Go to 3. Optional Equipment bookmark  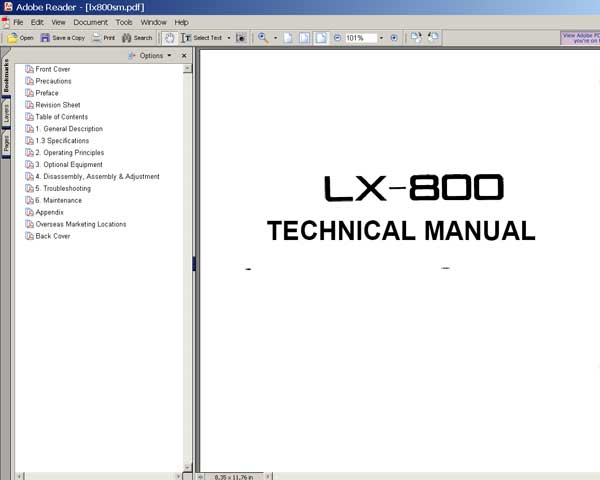[x=69, y=164]
